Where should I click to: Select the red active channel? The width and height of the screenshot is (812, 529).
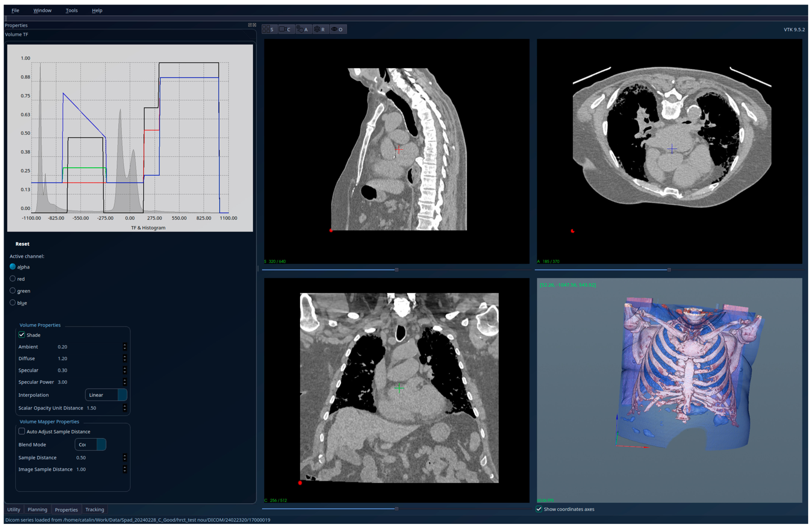(x=13, y=279)
